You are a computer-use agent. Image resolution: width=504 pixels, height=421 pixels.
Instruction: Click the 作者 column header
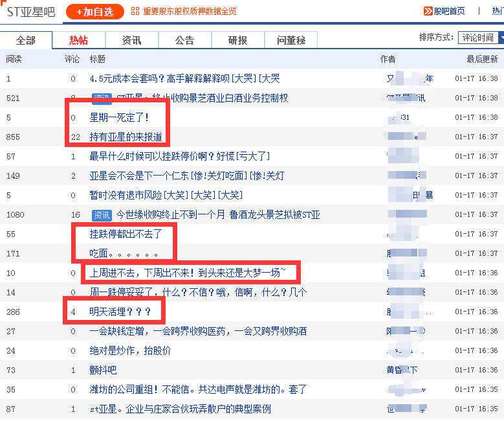click(x=388, y=59)
